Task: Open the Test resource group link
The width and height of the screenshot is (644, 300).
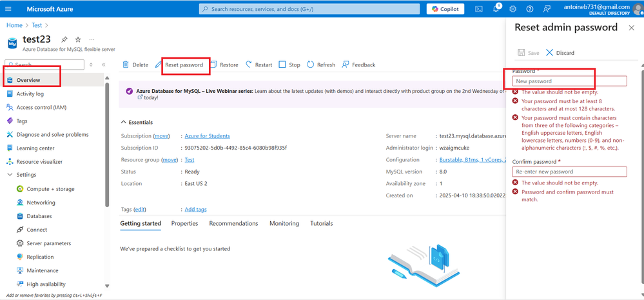Action: [x=190, y=160]
